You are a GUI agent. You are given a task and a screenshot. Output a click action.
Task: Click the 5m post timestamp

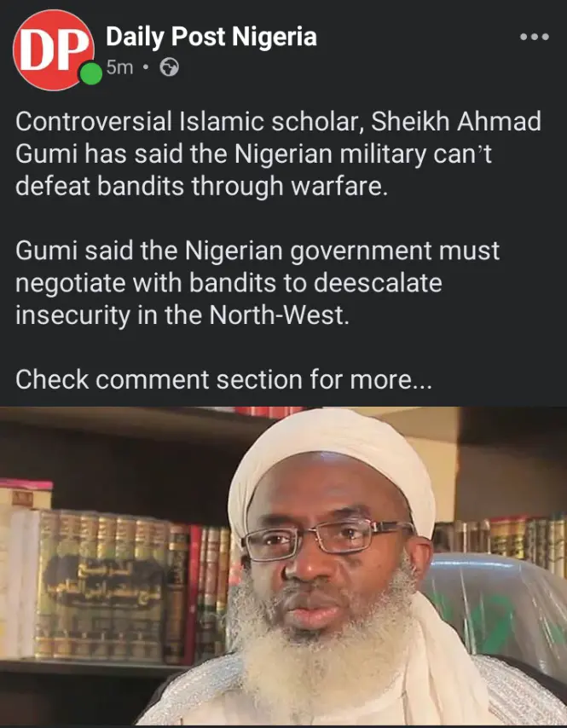tap(120, 68)
